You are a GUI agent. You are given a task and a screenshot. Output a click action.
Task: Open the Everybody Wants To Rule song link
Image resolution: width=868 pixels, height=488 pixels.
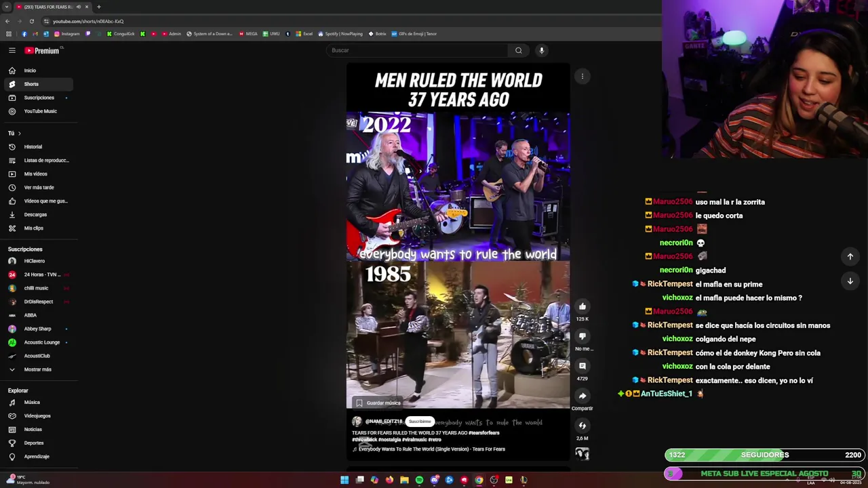point(431,449)
